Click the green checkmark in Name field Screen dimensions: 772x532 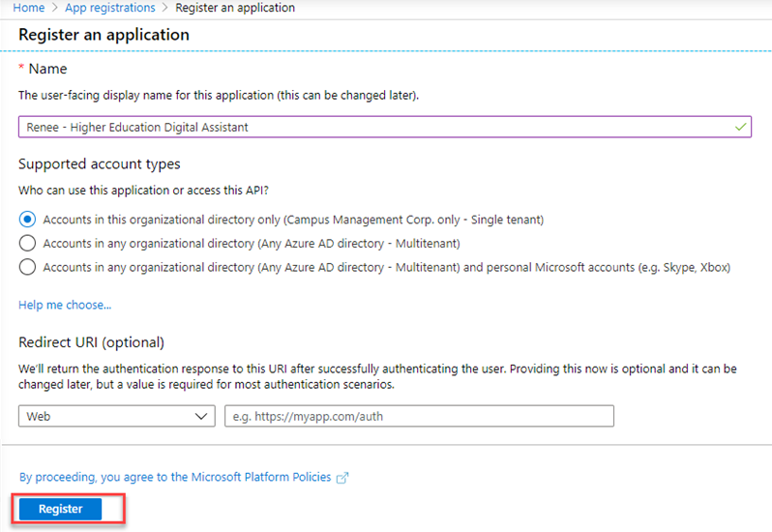pyautogui.click(x=740, y=127)
